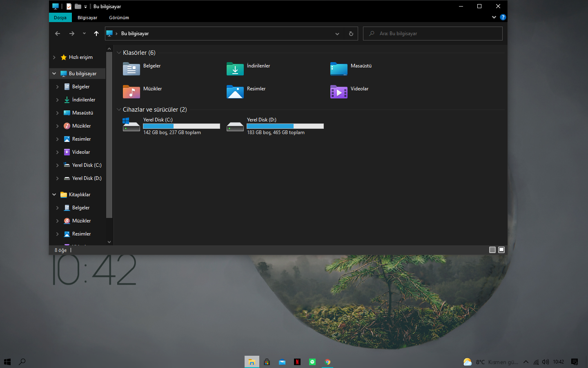This screenshot has width=588, height=368.
Task: Open taskbar search with the magnifier icon
Action: pos(22,362)
